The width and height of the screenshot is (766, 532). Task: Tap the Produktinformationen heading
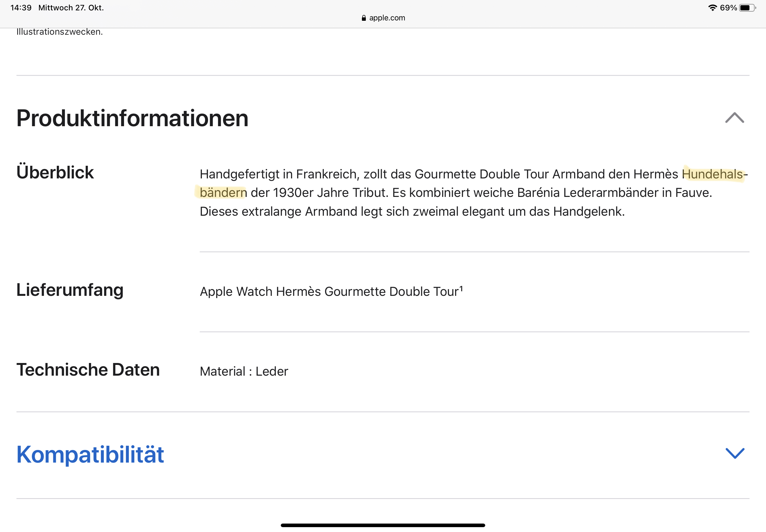[x=132, y=118]
